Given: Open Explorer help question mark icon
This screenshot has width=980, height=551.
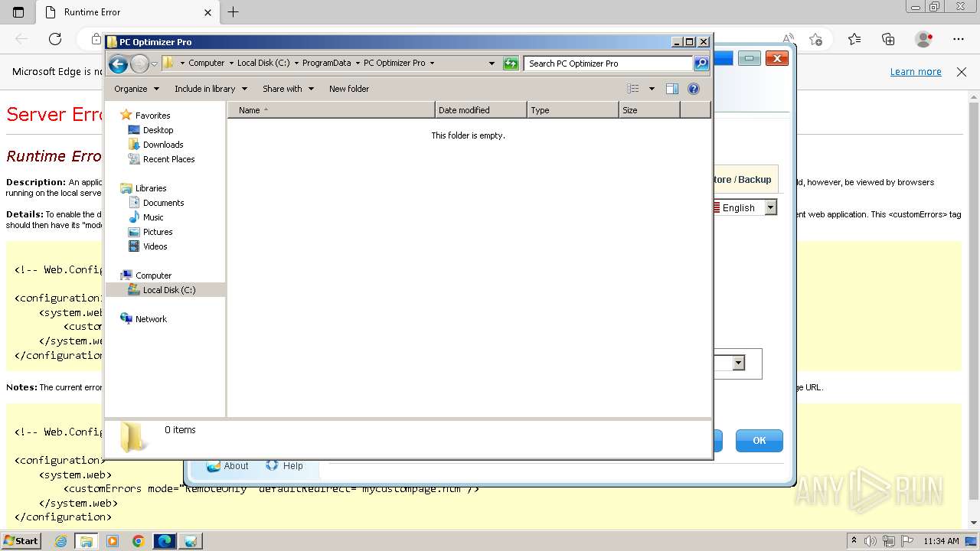Looking at the screenshot, I should pos(694,89).
